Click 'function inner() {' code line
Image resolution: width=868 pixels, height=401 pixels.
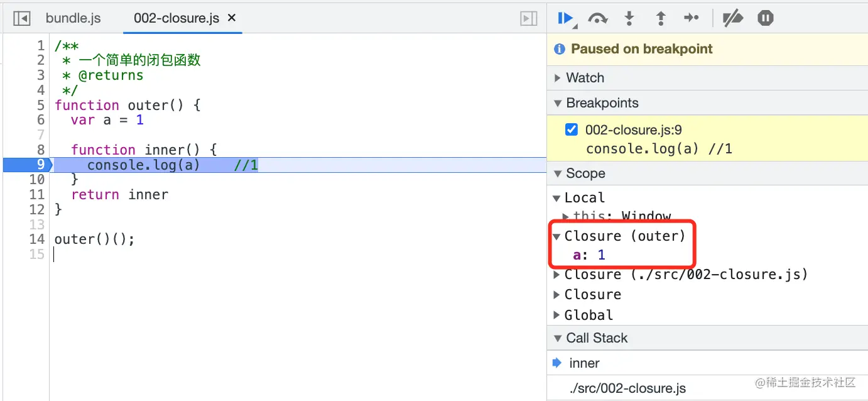click(144, 150)
